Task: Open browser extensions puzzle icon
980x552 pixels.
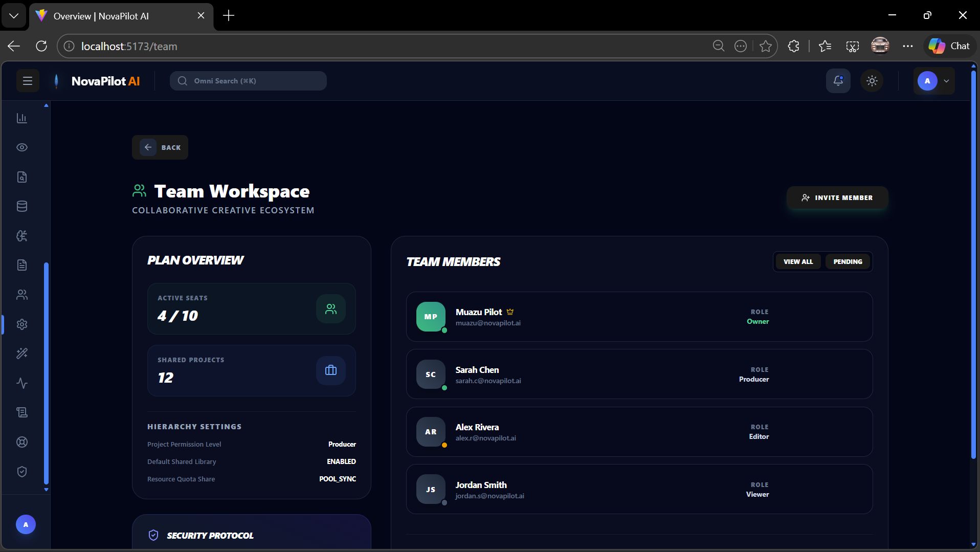Action: [793, 46]
